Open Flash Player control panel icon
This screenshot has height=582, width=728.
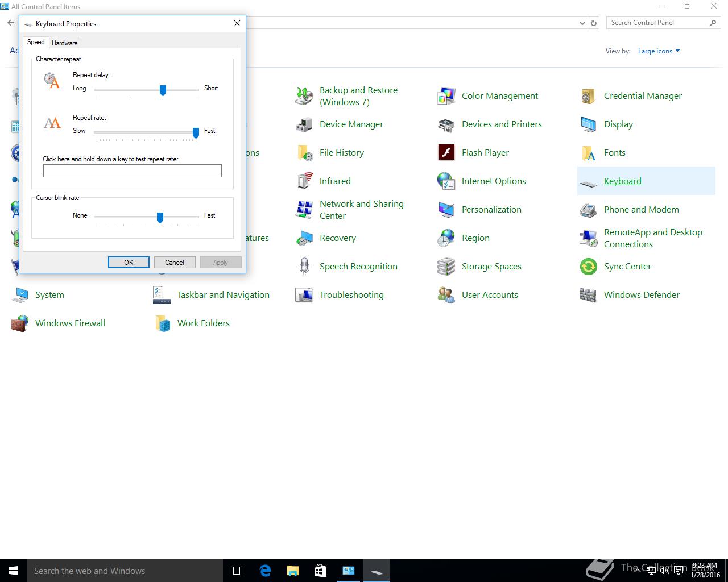pos(446,153)
